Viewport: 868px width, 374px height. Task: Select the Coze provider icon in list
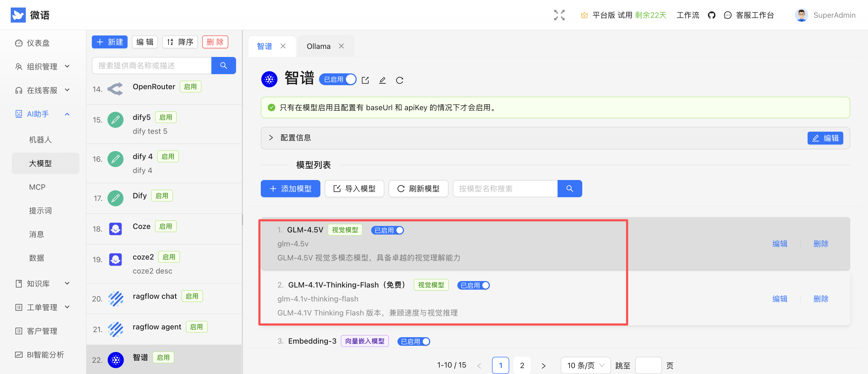[x=115, y=229]
